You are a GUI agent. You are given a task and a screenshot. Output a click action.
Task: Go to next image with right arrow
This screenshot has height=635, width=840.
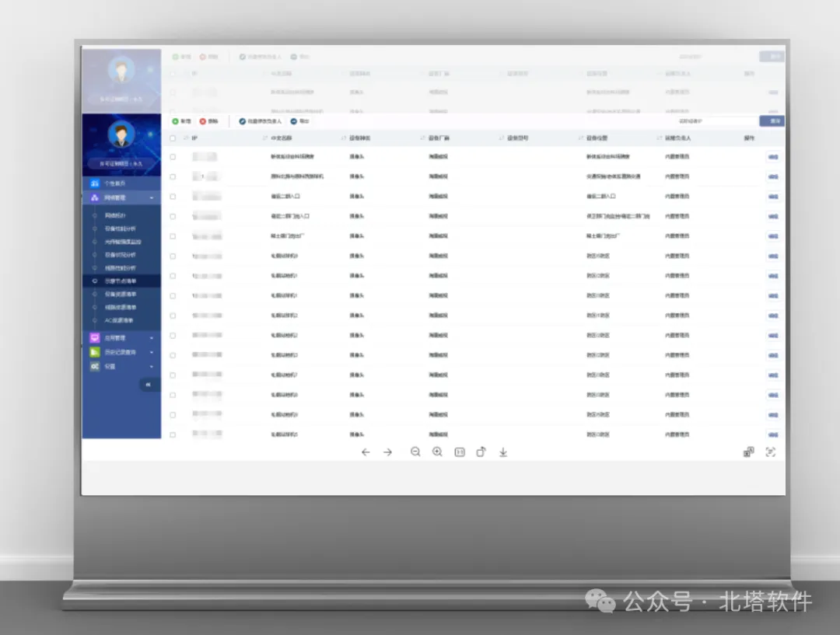388,452
